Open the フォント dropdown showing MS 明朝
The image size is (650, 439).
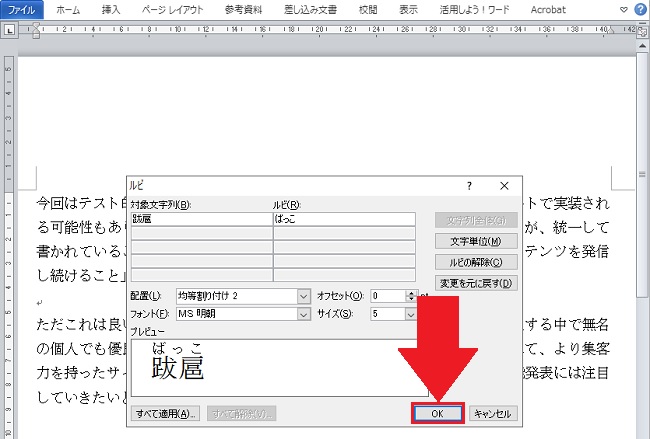click(243, 314)
